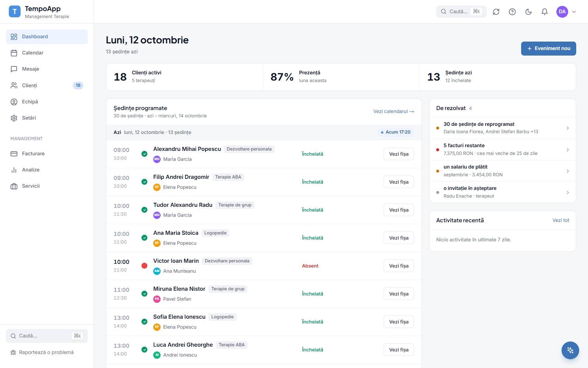Click the top header Caută search field
This screenshot has height=368, width=588.
point(461,12)
